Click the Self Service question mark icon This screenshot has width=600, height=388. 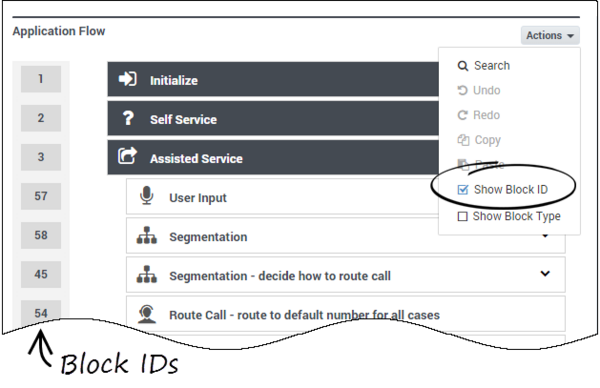[128, 118]
